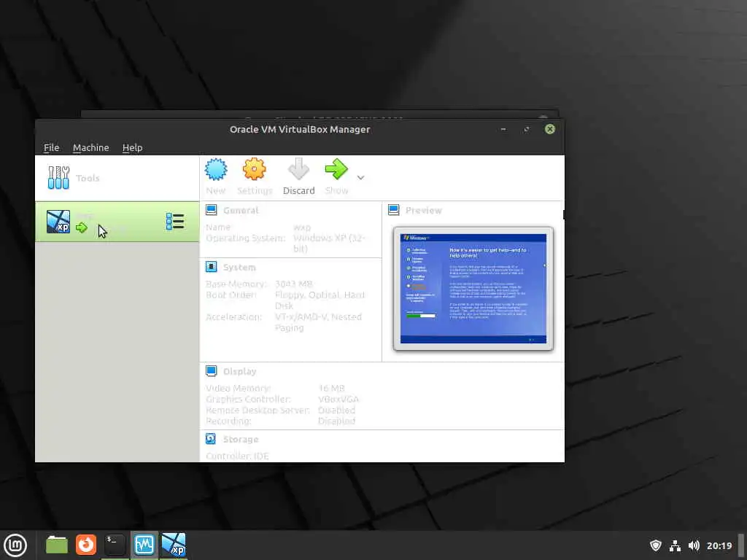747x560 pixels.
Task: Open the Terminal taskbar launcher
Action: [115, 545]
